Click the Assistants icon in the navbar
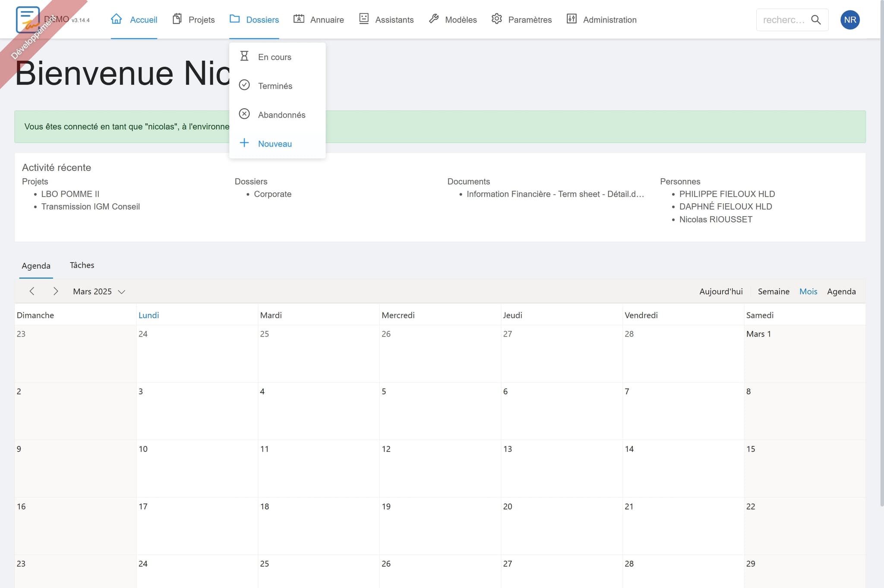 tap(364, 19)
